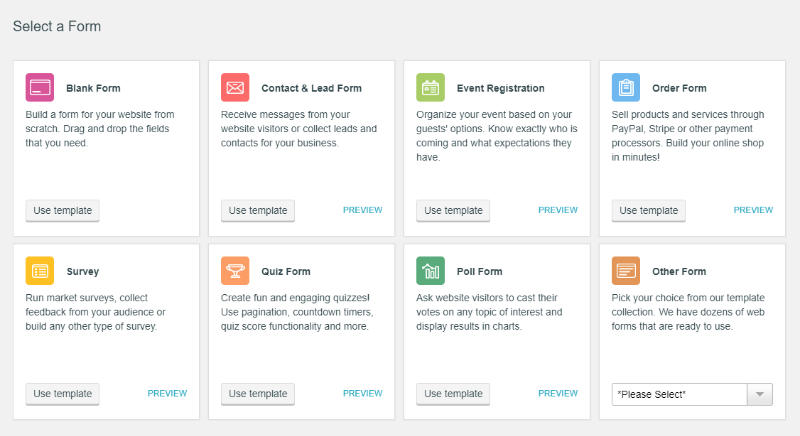Open the Please Select dropdown arrow
The height and width of the screenshot is (436, 800).
click(760, 394)
